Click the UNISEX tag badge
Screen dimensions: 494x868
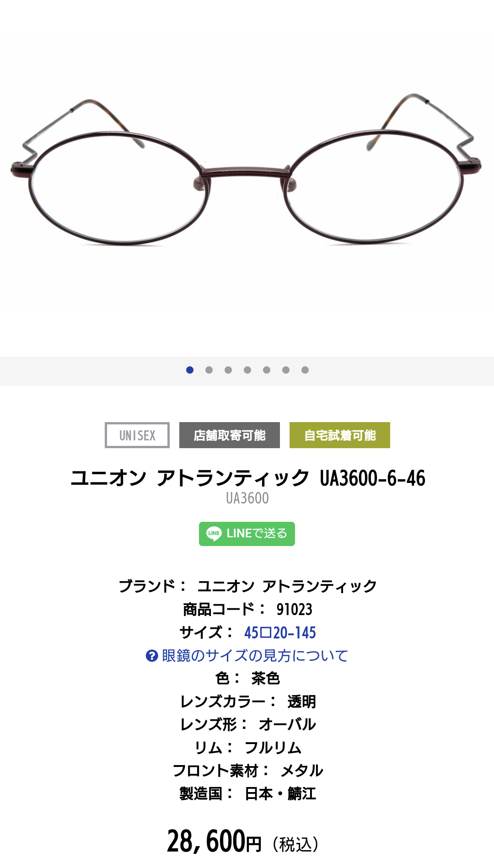[137, 435]
